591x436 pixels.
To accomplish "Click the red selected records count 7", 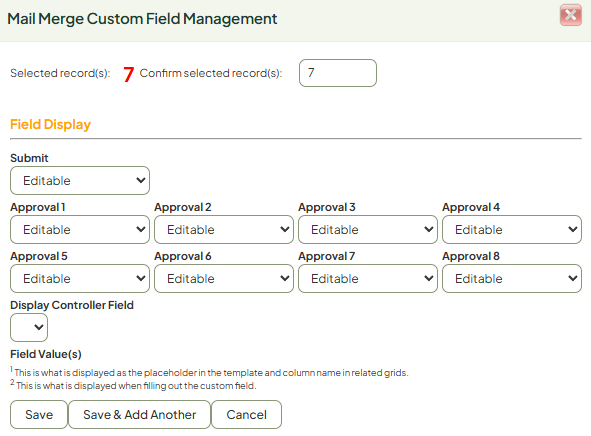I will 129,74.
